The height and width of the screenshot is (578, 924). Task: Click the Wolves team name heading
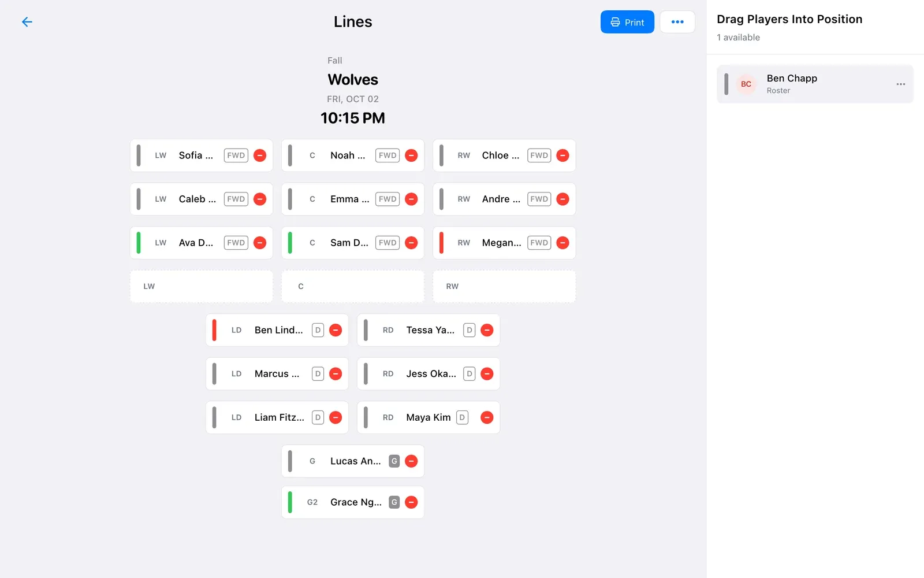pyautogui.click(x=353, y=79)
